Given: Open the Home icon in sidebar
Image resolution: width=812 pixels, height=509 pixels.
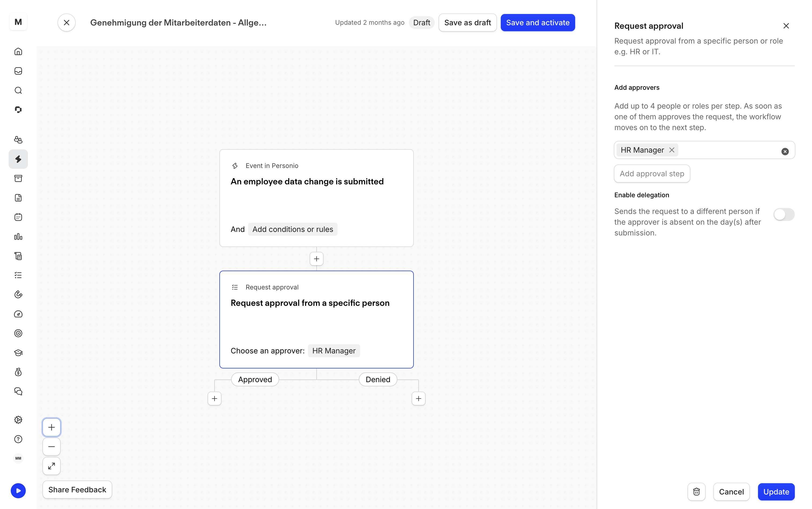Looking at the screenshot, I should point(18,52).
